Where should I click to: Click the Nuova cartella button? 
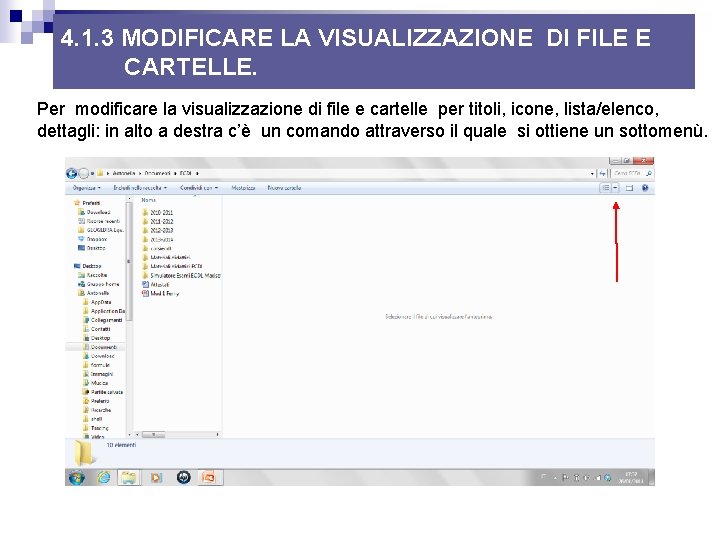point(284,188)
